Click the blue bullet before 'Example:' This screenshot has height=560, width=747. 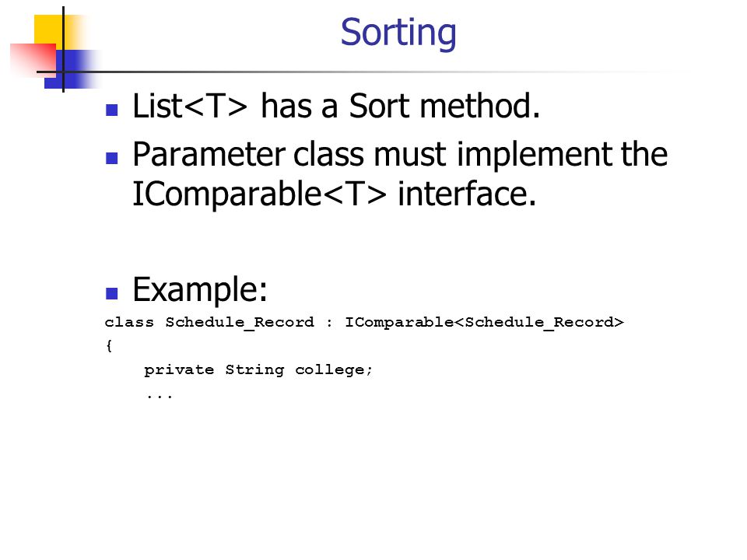pyautogui.click(x=111, y=293)
